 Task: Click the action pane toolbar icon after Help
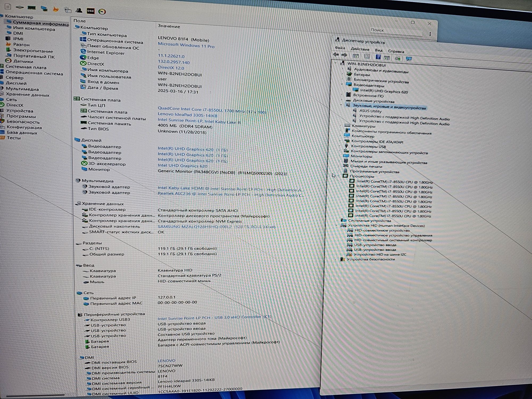(387, 57)
